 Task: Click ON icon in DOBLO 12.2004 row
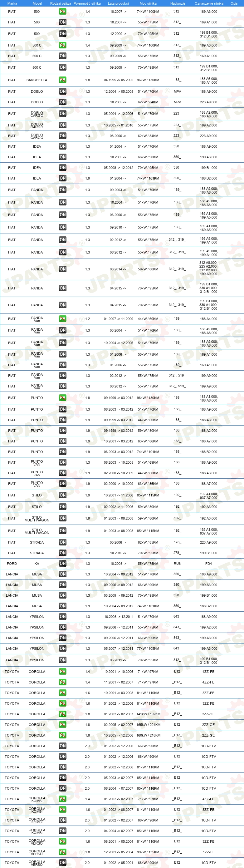pos(63,91)
